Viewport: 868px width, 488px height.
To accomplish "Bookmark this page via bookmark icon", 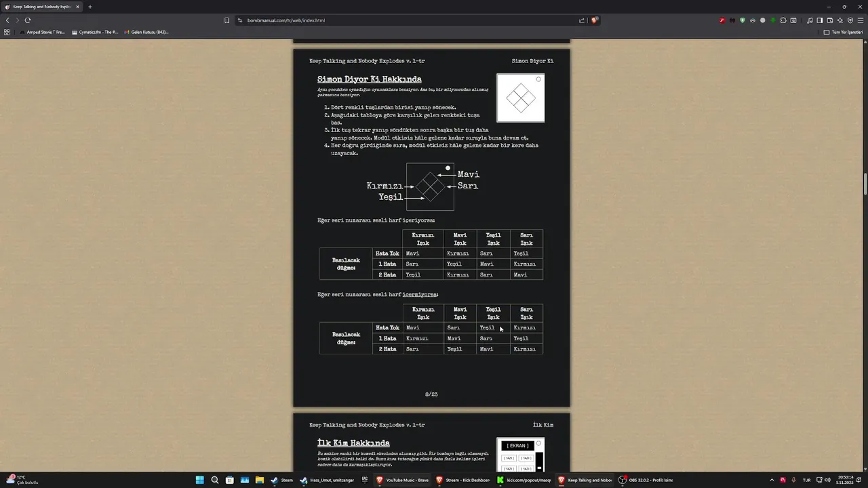I will pyautogui.click(x=226, y=20).
